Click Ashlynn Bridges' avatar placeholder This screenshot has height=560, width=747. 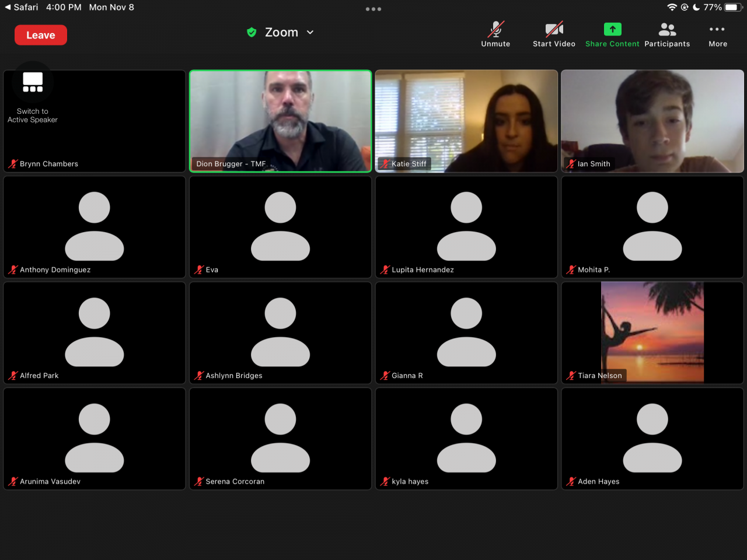click(x=281, y=332)
